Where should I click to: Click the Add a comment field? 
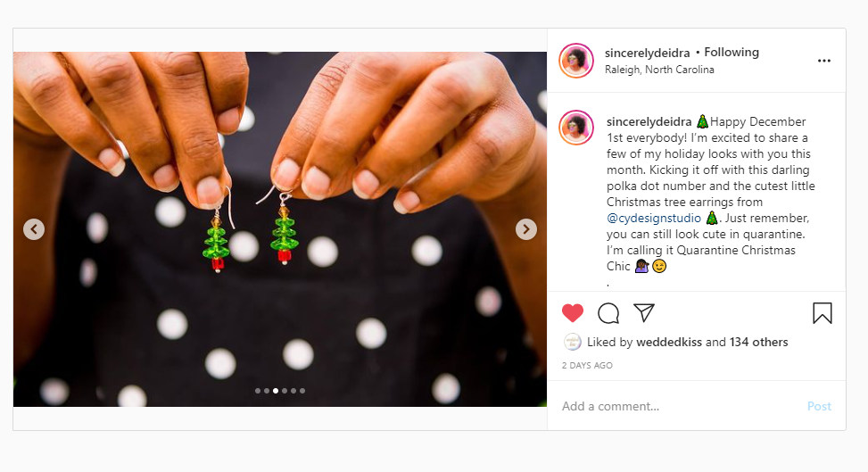pyautogui.click(x=678, y=406)
